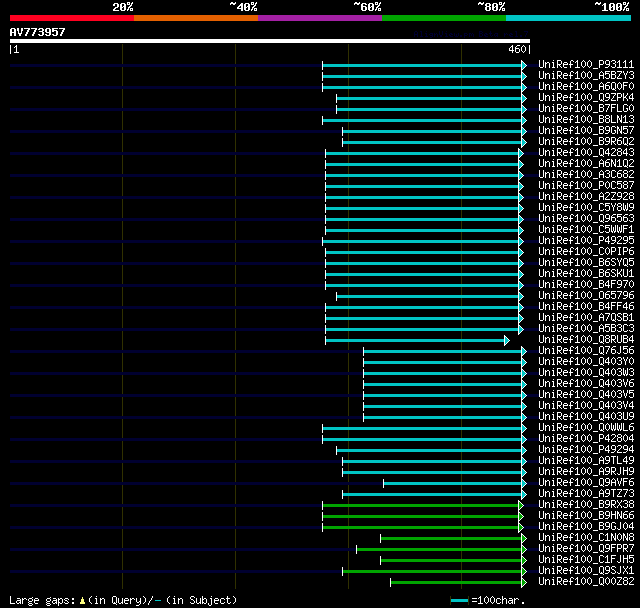Select the UniRef100_Q403U9 label
The width and height of the screenshot is (640, 608).
(586, 417)
